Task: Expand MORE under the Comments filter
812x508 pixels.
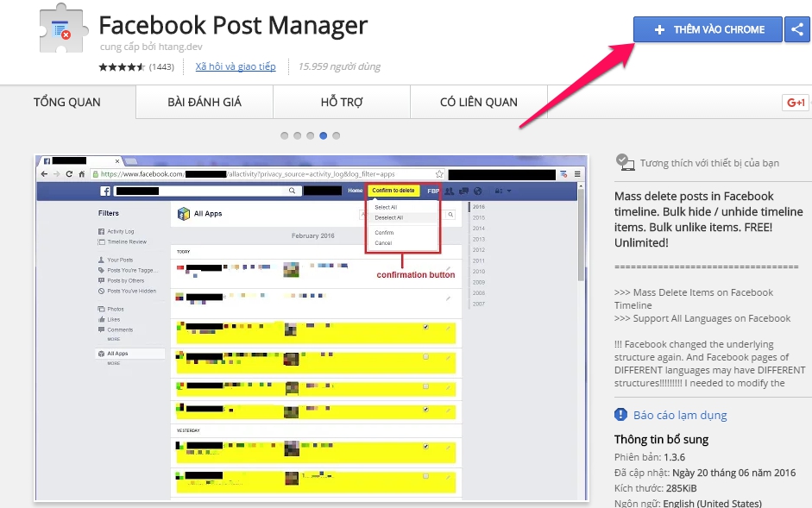Action: (x=113, y=337)
